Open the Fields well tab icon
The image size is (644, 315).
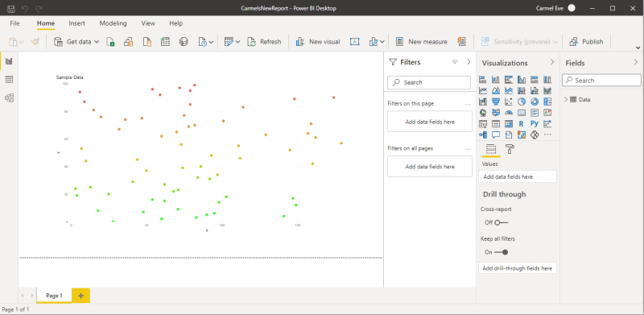[x=491, y=149]
